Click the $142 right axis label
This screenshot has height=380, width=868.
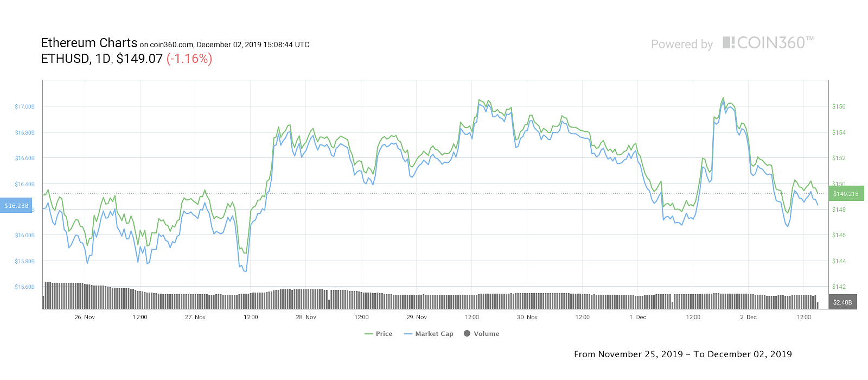[839, 287]
